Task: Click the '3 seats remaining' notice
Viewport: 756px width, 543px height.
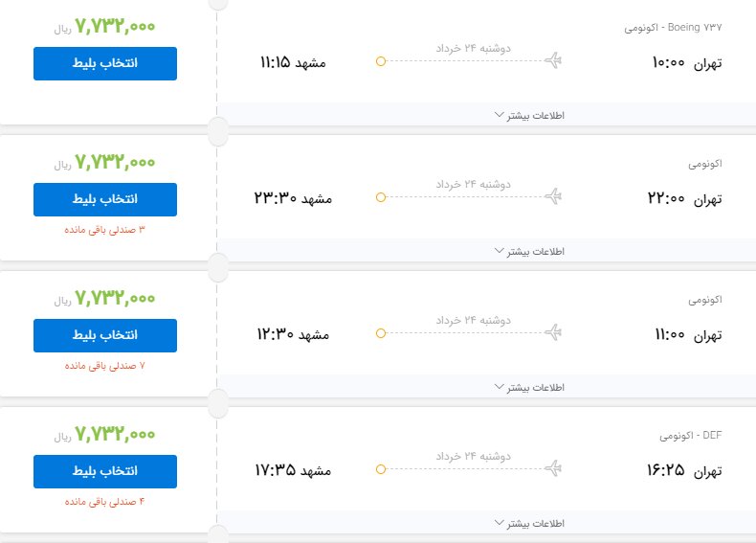Action: coord(105,230)
